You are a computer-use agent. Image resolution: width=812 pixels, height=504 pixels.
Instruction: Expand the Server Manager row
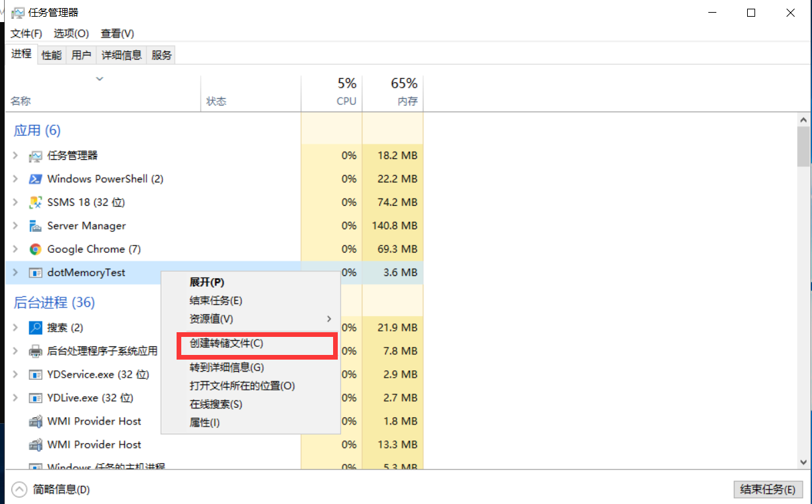tap(15, 226)
